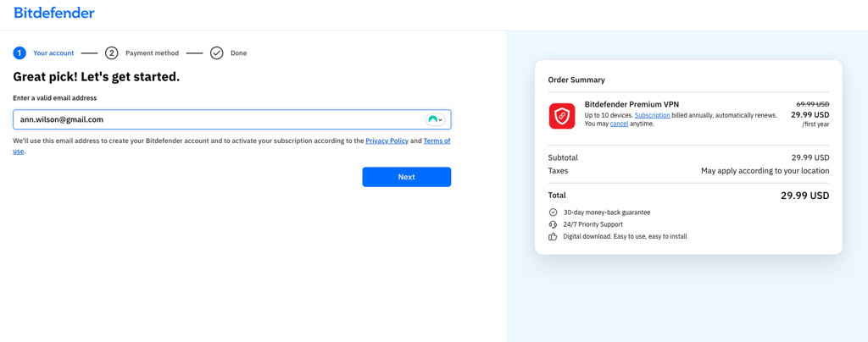The image size is (868, 342).
Task: Click May apply according to your location
Action: click(x=765, y=171)
